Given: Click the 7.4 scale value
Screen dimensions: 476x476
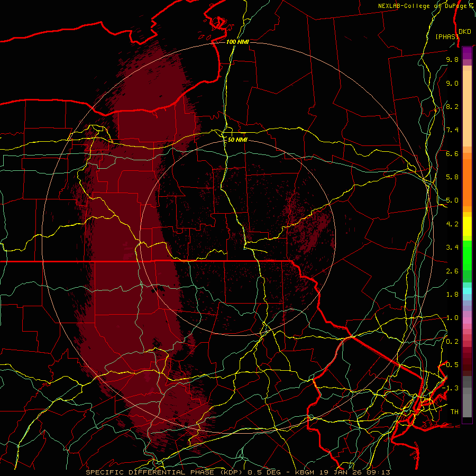Looking at the screenshot, I should 452,130.
